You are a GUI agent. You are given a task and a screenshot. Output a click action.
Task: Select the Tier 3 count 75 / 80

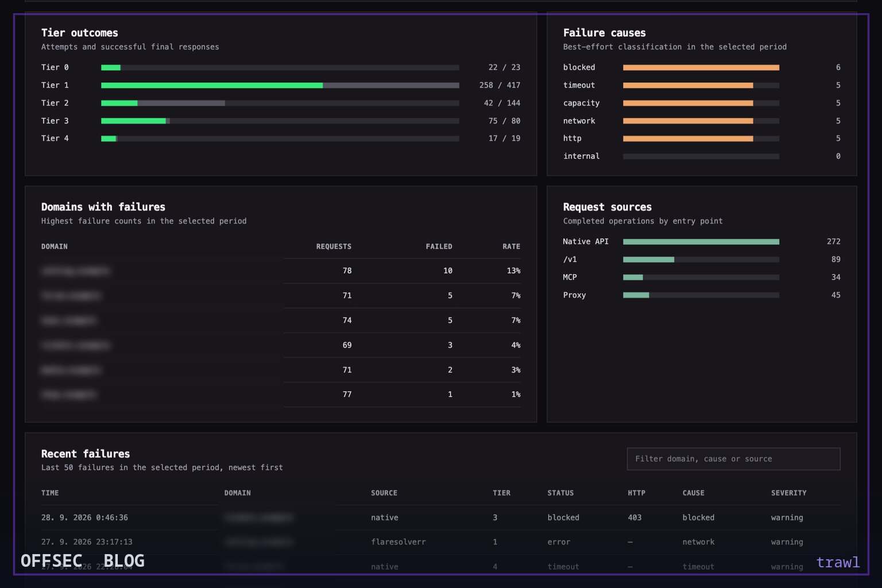tap(504, 121)
